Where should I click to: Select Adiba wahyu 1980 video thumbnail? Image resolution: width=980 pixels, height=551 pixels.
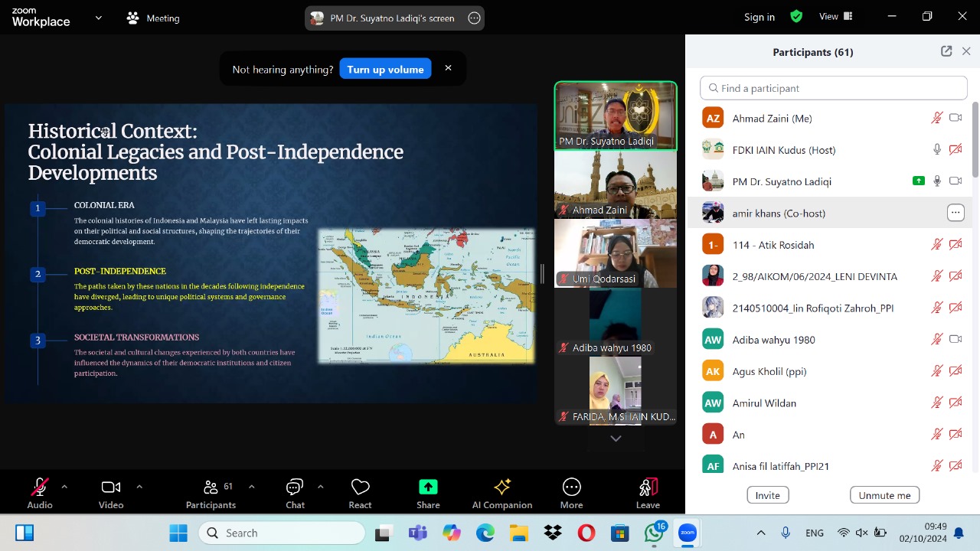pyautogui.click(x=616, y=322)
